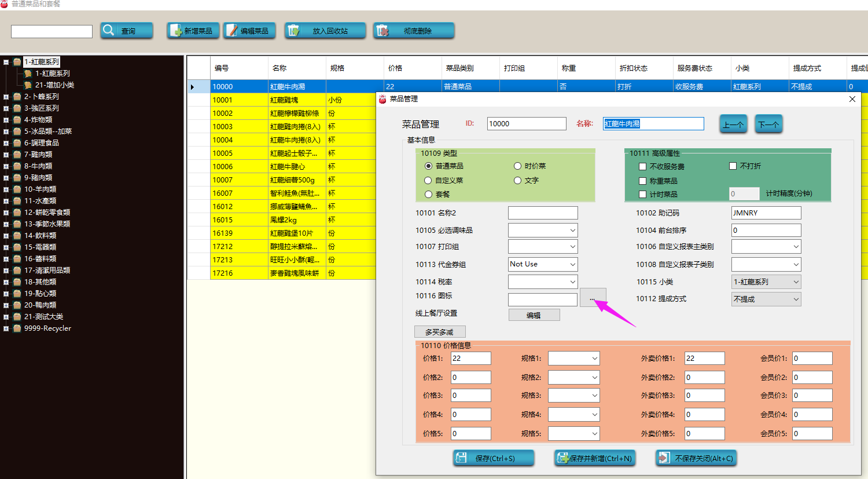Click the 名称 field with 紅龍牛肉湯

pos(653,123)
